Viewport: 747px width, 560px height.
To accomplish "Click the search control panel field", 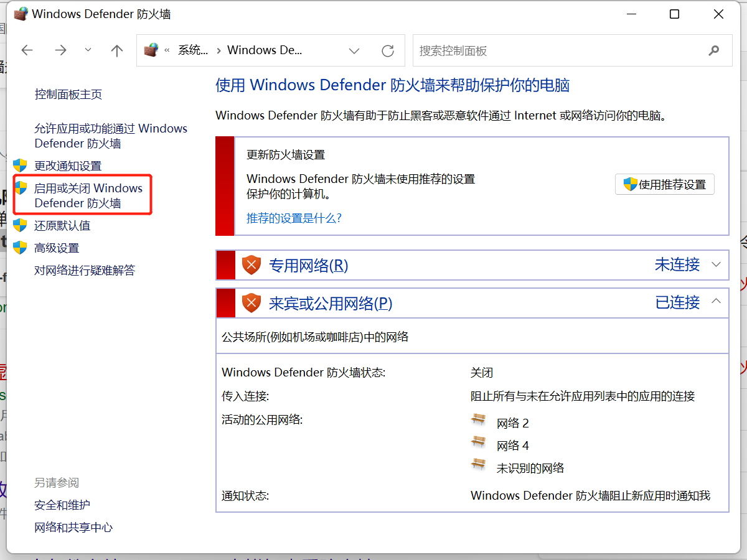I will pos(572,50).
